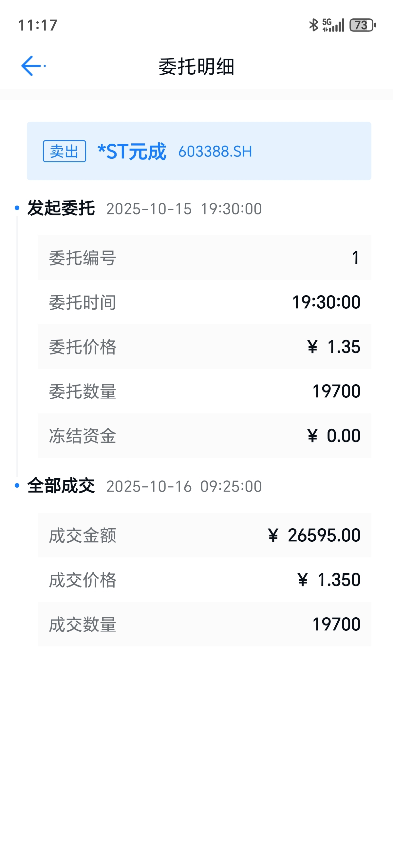Tap the 冻结资金 ¥ 0.00 row
The width and height of the screenshot is (393, 868).
pos(204,436)
